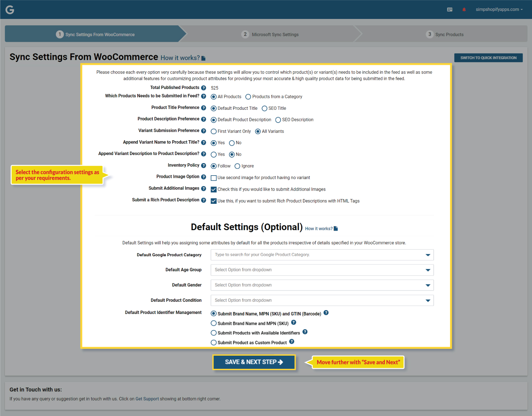
Task: Uncheck Rich Product Descriptions with HTML Tags
Action: pos(214,201)
